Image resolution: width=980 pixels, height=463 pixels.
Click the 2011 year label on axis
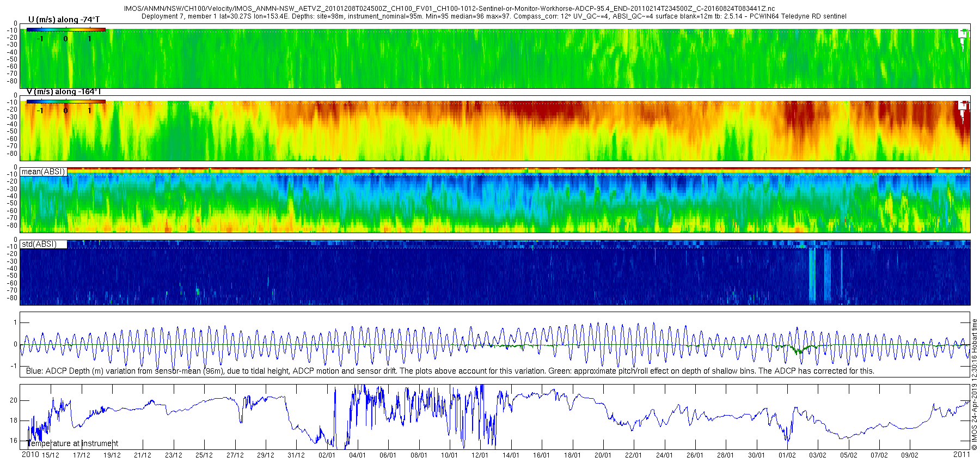pyautogui.click(x=961, y=455)
